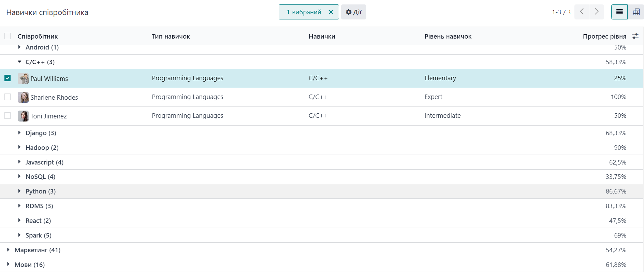Switch to the table grid view icon

pos(636,12)
